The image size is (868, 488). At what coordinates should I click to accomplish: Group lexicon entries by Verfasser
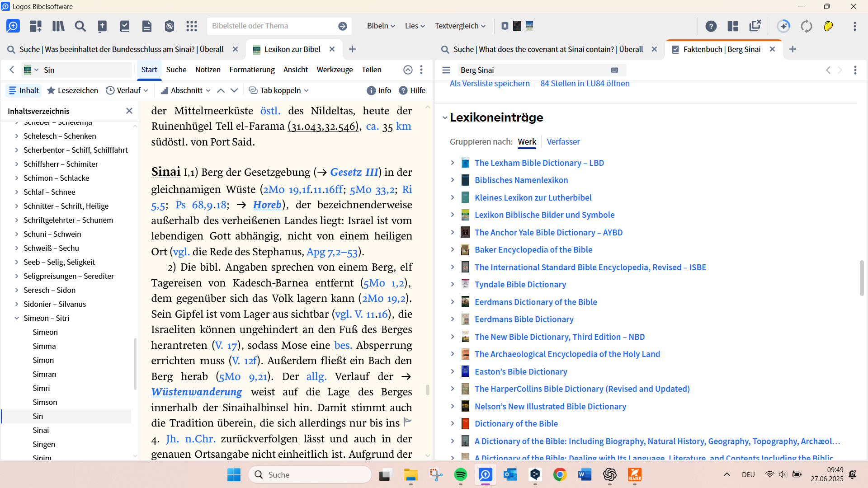point(563,142)
